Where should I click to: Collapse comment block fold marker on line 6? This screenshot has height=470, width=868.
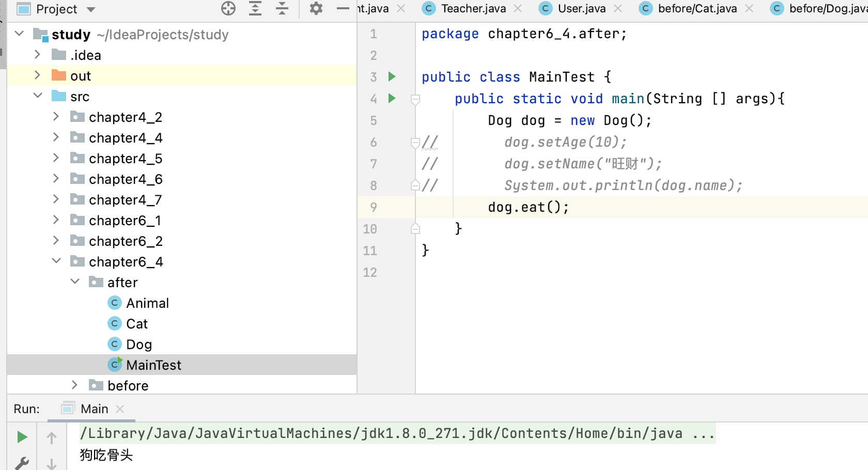[x=415, y=143]
